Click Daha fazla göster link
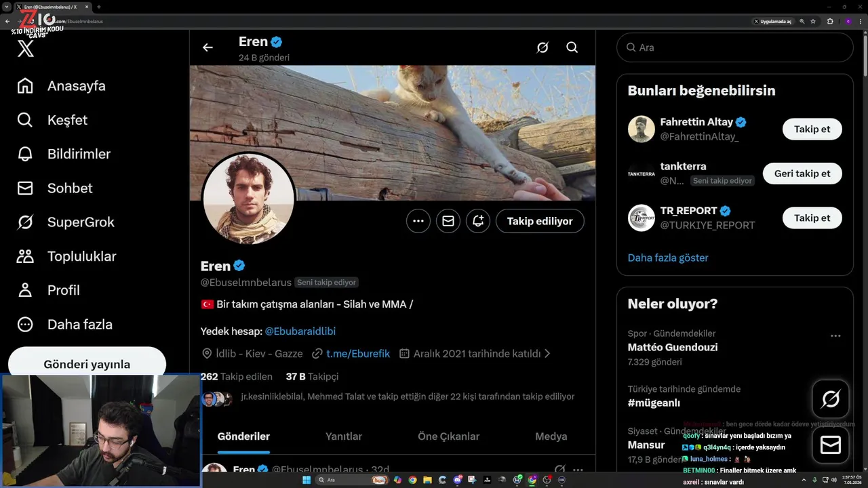Image resolution: width=868 pixels, height=488 pixels. click(x=668, y=258)
